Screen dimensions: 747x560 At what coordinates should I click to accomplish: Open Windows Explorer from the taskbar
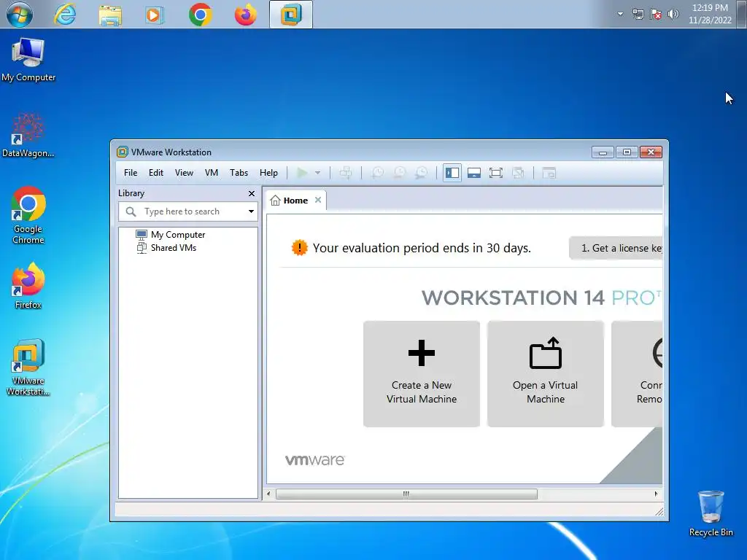click(110, 15)
